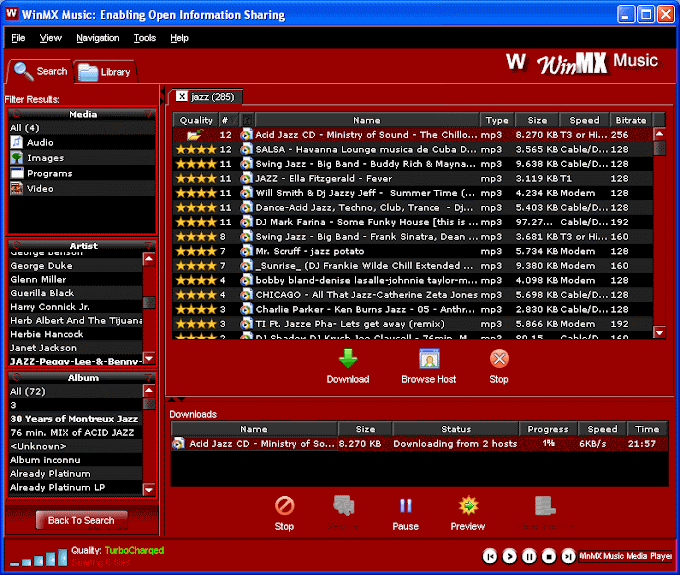Viewport: 680px width, 575px height.
Task: Click the magnifier icon on Search tab
Action: (23, 72)
